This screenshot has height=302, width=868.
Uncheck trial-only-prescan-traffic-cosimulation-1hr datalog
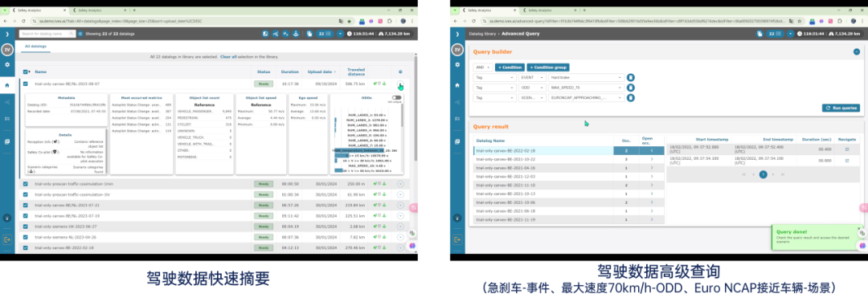pos(26,194)
